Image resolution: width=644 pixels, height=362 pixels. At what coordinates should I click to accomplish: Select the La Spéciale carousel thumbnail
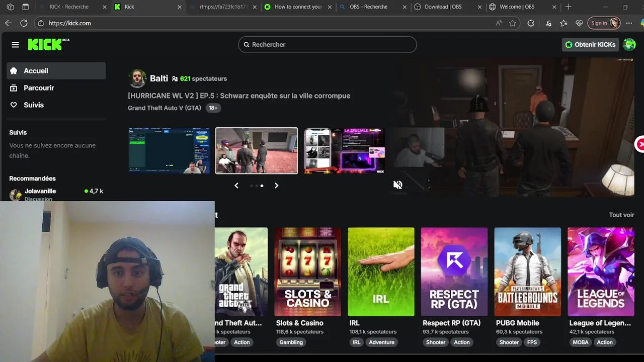coord(344,151)
